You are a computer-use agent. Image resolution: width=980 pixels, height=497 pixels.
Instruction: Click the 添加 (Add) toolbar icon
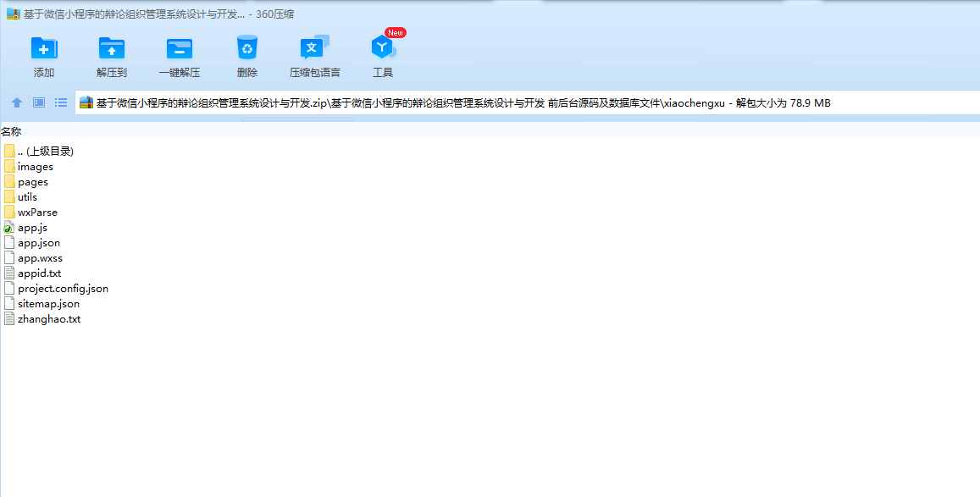point(44,48)
